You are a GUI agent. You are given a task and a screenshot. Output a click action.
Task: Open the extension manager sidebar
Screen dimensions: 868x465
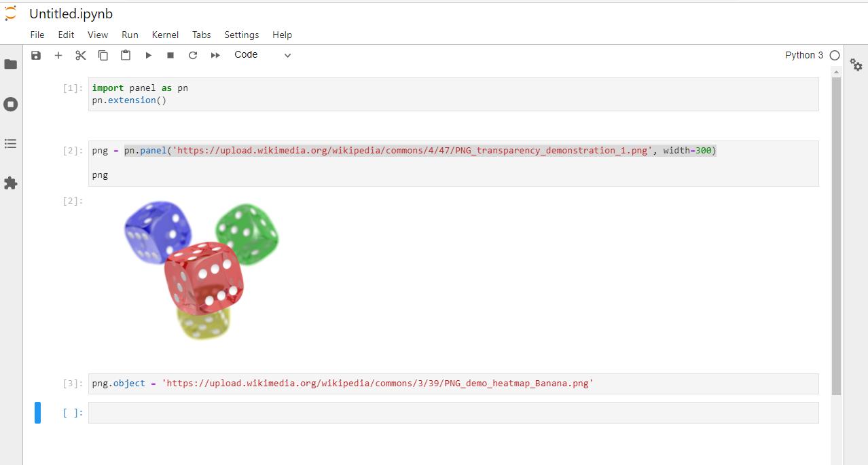click(10, 183)
